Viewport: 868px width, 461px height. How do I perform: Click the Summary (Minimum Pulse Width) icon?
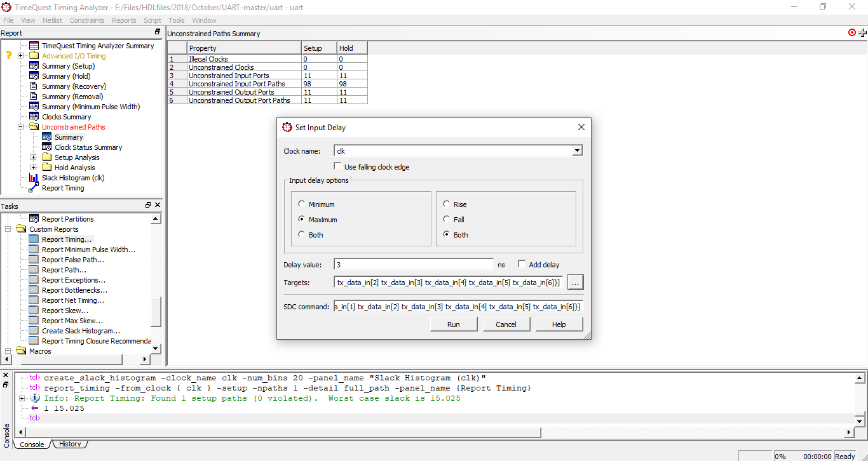pos(34,107)
